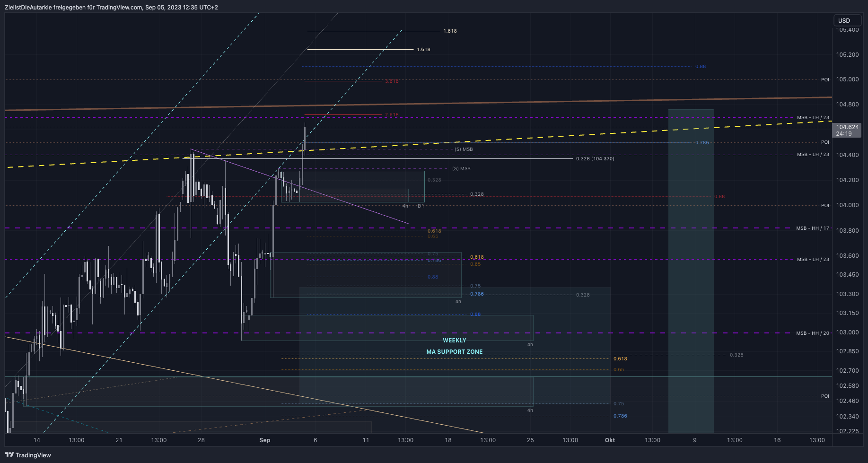Click the 102.700 price axis label
Image resolution: width=868 pixels, height=463 pixels.
click(847, 371)
